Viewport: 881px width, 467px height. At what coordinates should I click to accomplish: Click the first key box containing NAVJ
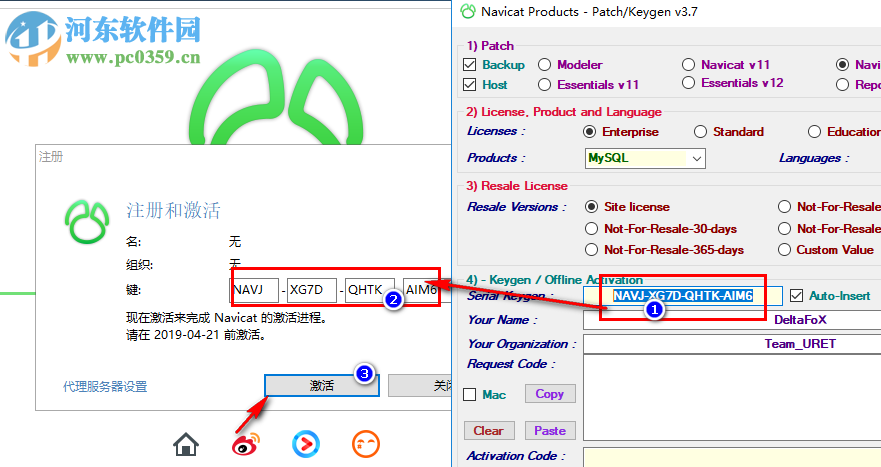pyautogui.click(x=254, y=290)
